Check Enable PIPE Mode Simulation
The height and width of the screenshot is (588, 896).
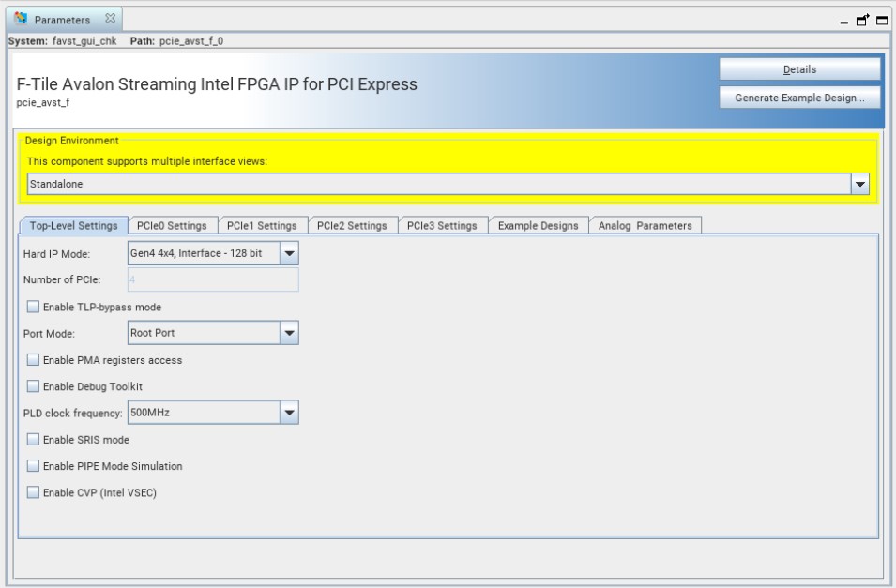click(33, 466)
